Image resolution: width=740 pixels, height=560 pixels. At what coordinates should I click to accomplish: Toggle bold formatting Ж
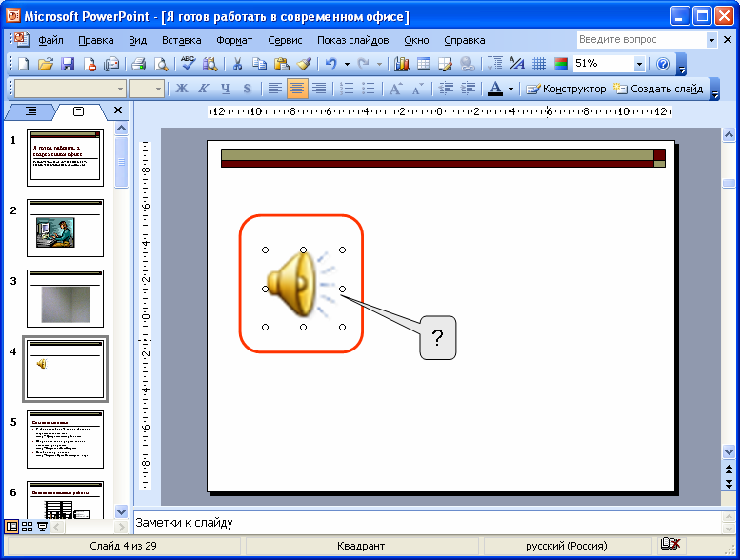click(x=182, y=89)
